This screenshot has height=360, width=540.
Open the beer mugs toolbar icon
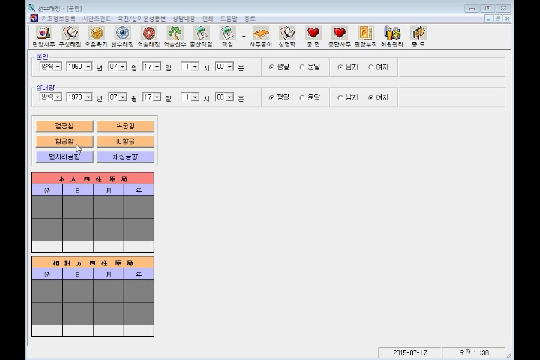[392, 36]
